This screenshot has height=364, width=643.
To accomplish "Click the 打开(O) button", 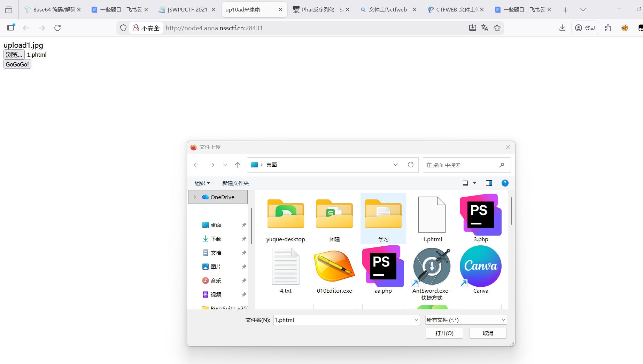I will [444, 333].
